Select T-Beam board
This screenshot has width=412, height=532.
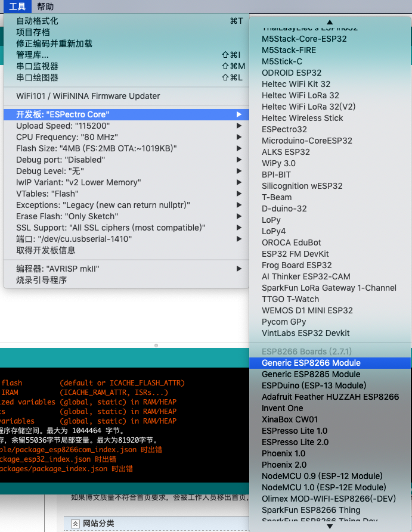tap(330, 197)
